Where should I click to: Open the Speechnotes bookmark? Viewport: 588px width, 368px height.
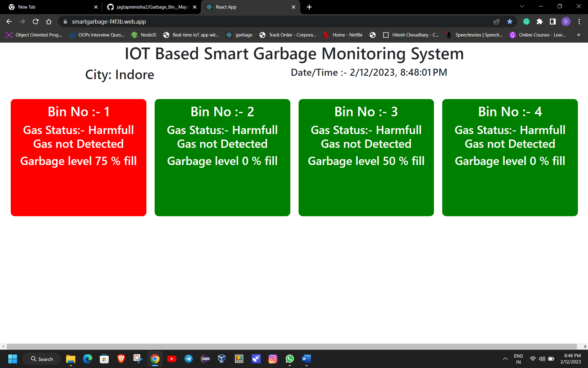pos(478,35)
